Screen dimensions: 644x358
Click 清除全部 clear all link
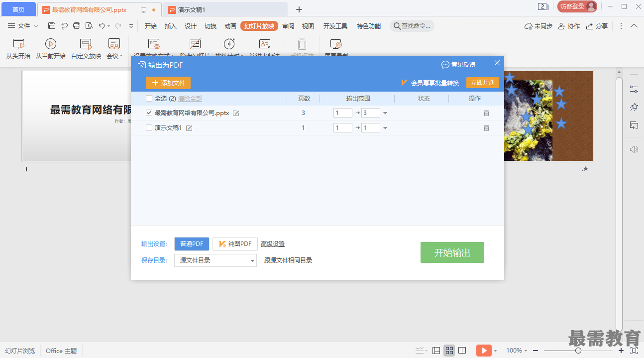tap(190, 99)
